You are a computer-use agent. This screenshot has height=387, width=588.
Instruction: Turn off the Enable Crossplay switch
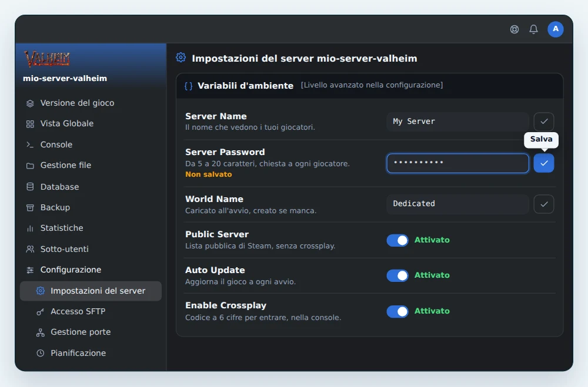click(x=397, y=311)
